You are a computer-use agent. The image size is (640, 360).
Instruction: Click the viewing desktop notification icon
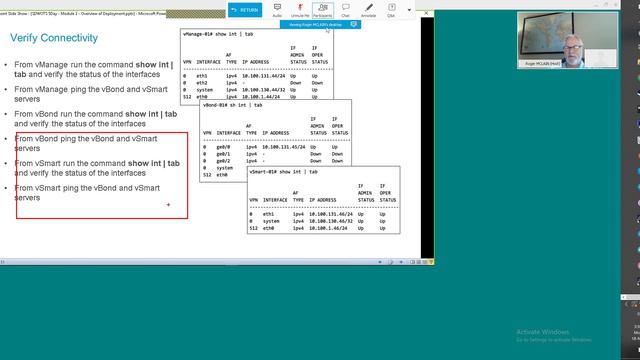click(354, 24)
